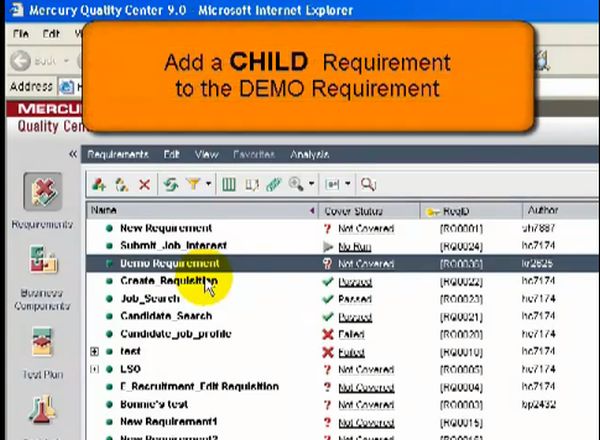Click the Find magnifier icon in toolbar
Screen dimensions: 600x440
[x=368, y=184]
